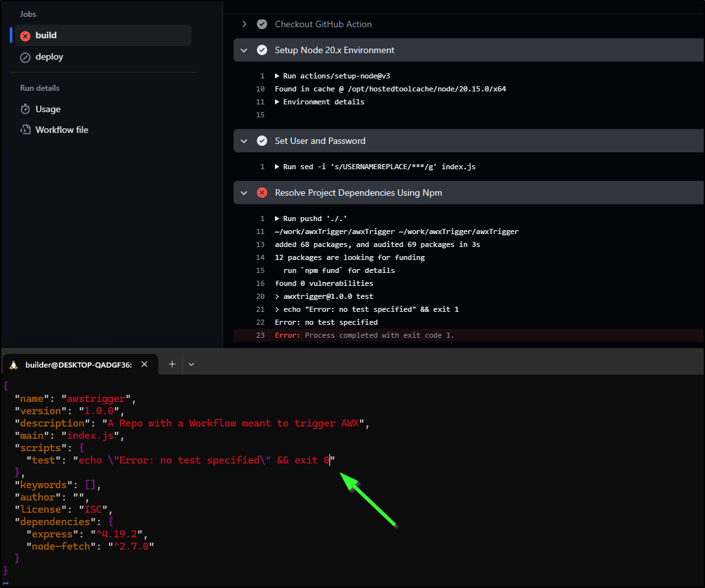Click the ISC license value in the editor
Viewport: 705px width, 588px height.
(x=93, y=510)
